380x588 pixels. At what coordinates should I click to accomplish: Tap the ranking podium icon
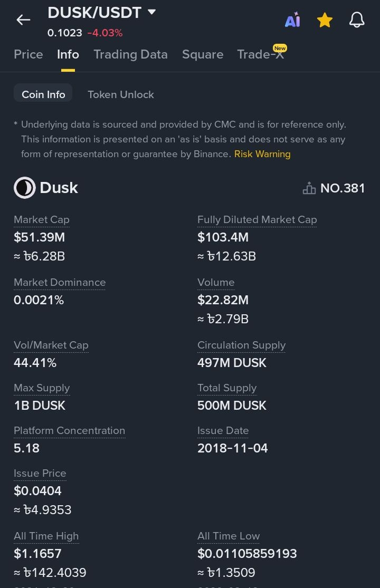pyautogui.click(x=309, y=188)
